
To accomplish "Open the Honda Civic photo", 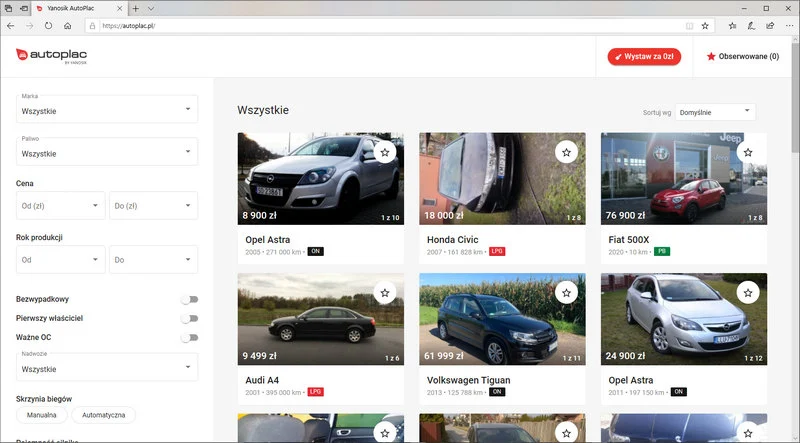I will click(503, 179).
